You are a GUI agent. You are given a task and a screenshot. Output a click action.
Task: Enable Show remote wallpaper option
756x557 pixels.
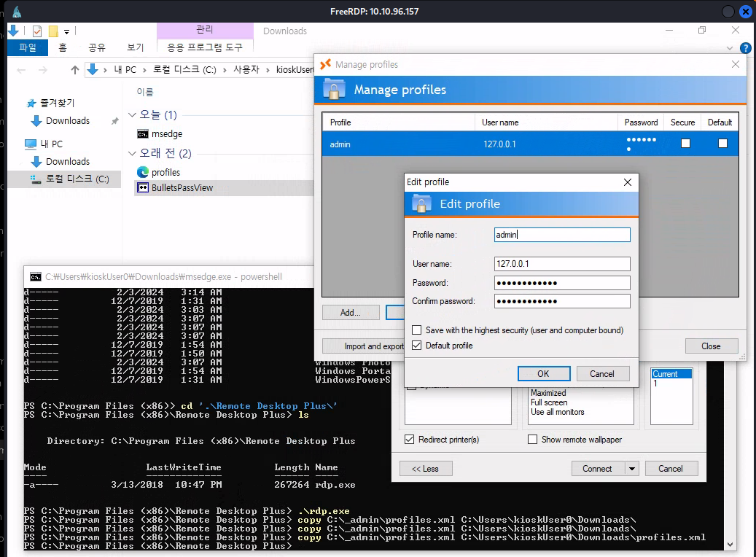(x=532, y=440)
